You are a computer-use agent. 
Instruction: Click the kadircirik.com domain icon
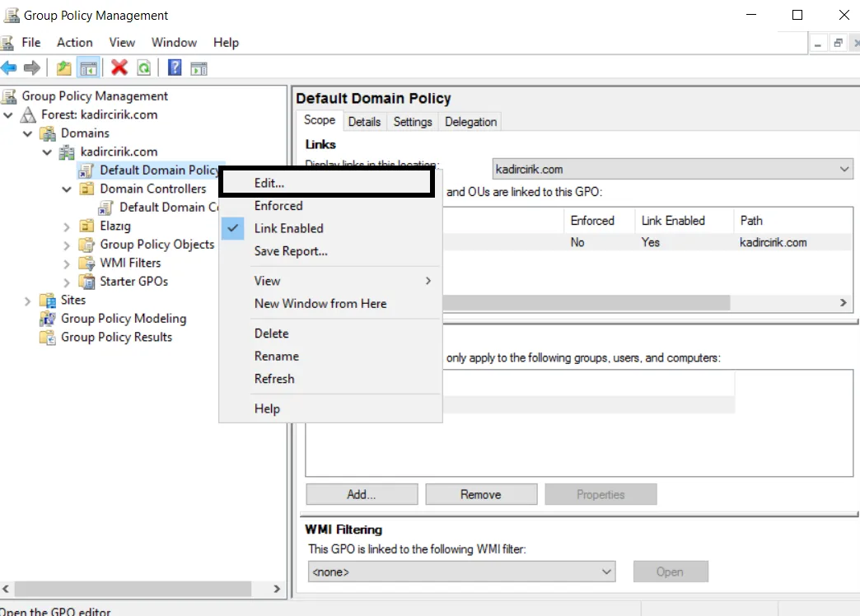[67, 152]
